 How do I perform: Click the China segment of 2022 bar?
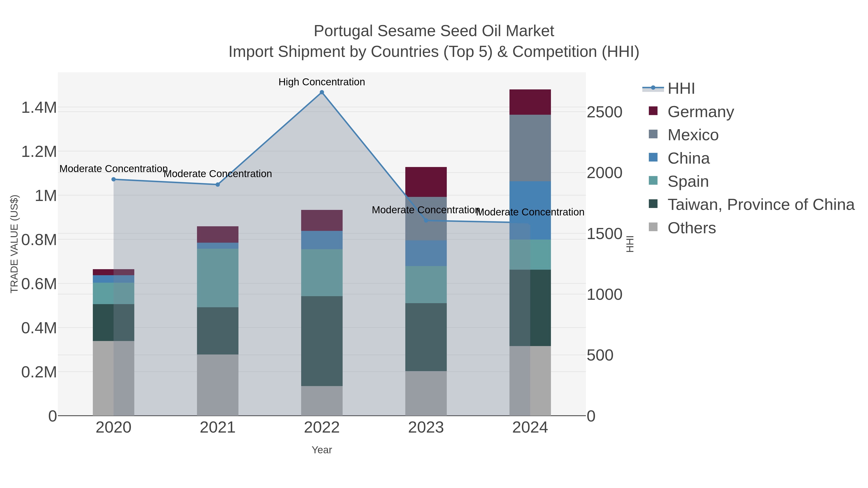(x=322, y=240)
